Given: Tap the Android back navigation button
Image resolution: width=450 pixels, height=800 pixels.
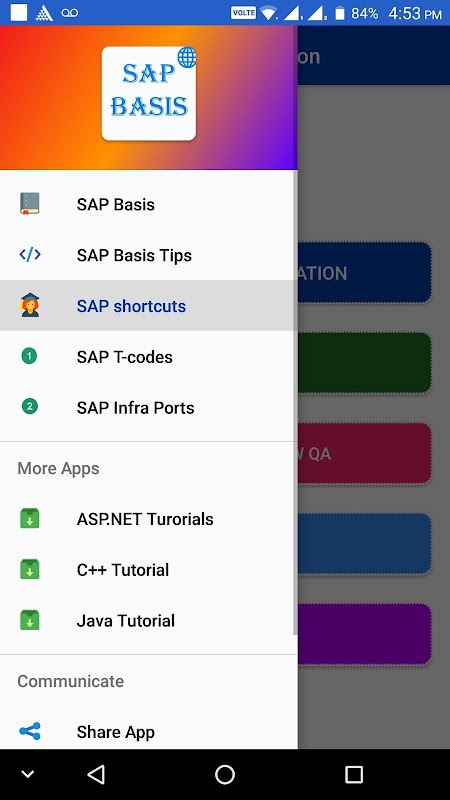Looking at the screenshot, I should 96,774.
